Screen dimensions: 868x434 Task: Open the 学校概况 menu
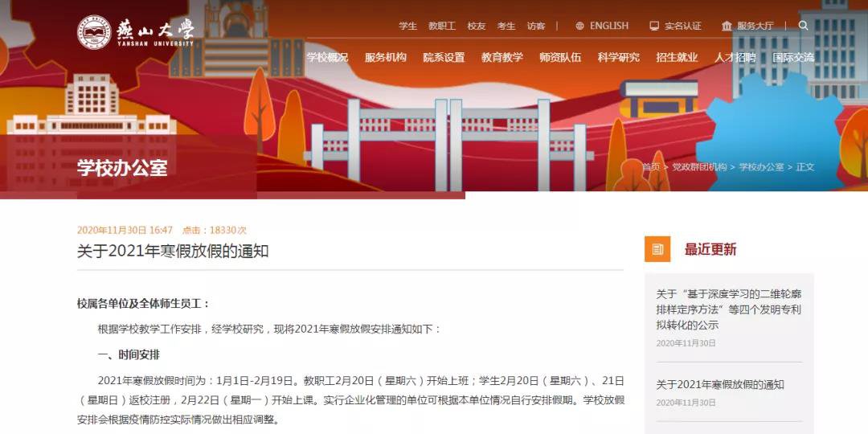point(327,57)
